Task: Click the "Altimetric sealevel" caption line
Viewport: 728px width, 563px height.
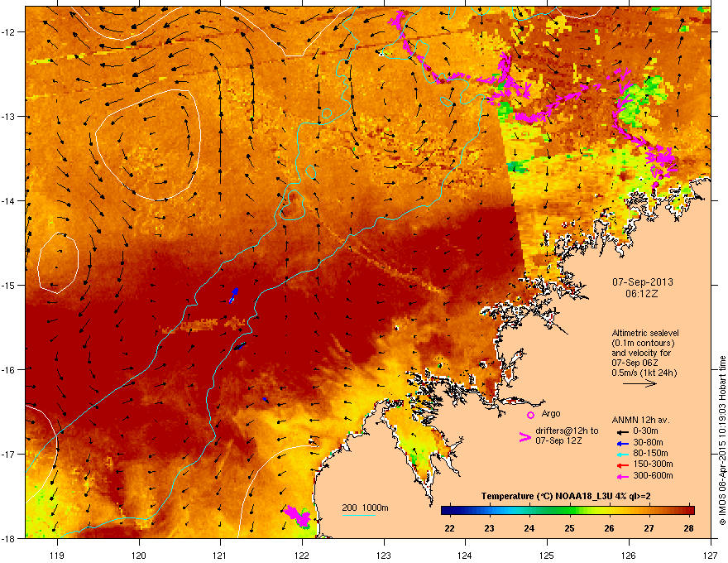Action: 645,333
